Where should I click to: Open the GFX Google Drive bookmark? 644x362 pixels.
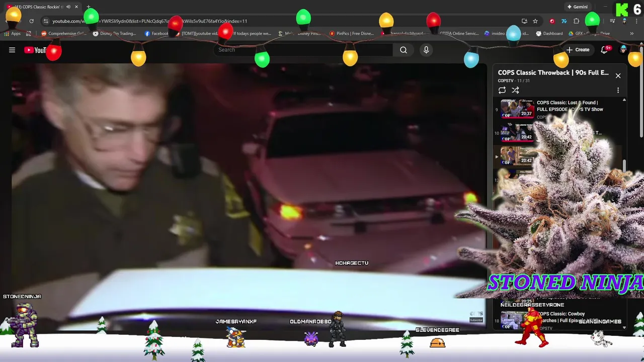pyautogui.click(x=589, y=34)
